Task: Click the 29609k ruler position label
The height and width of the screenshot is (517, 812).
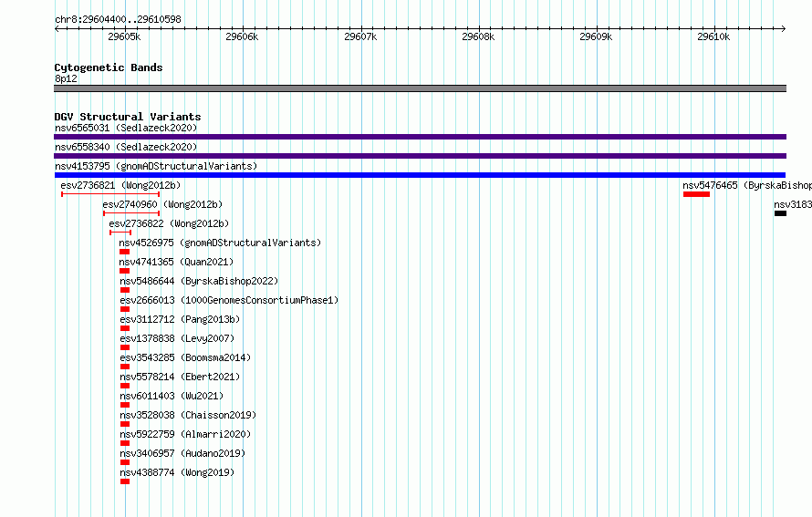Action: (596, 36)
